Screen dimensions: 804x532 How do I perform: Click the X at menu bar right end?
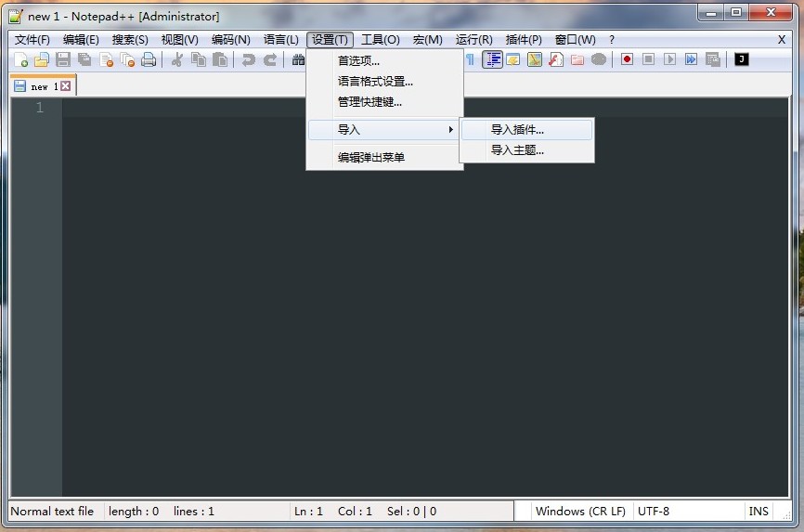pos(782,40)
